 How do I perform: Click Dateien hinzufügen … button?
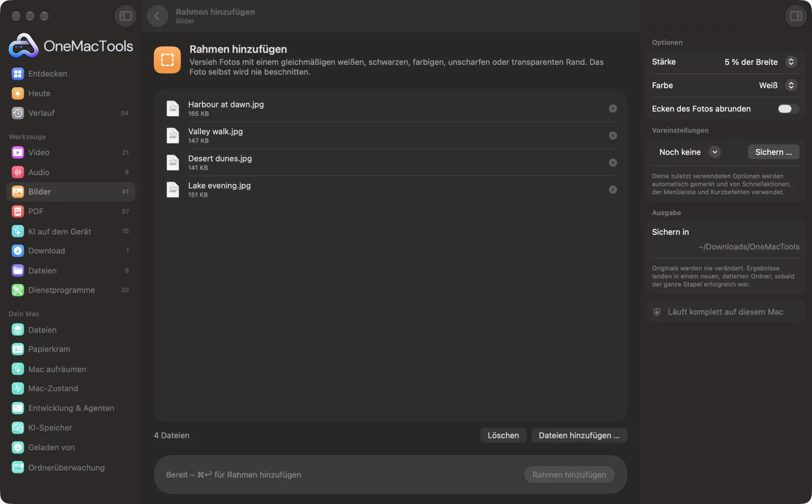579,436
